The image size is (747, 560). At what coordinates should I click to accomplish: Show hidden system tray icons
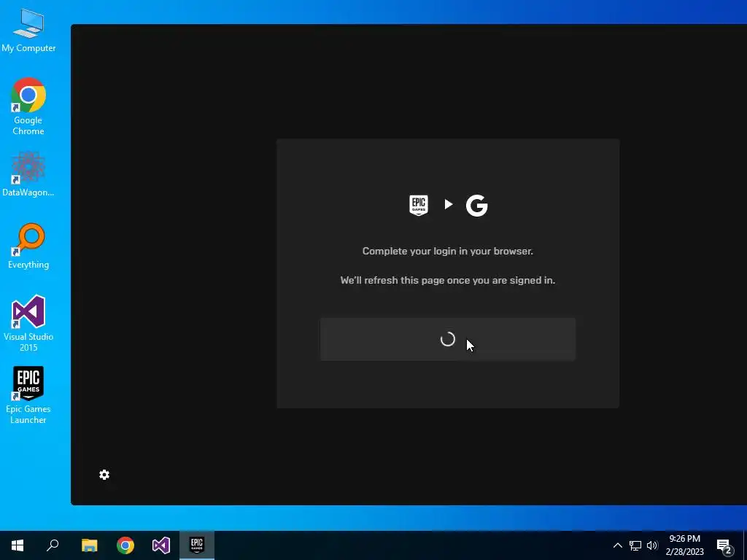617,545
